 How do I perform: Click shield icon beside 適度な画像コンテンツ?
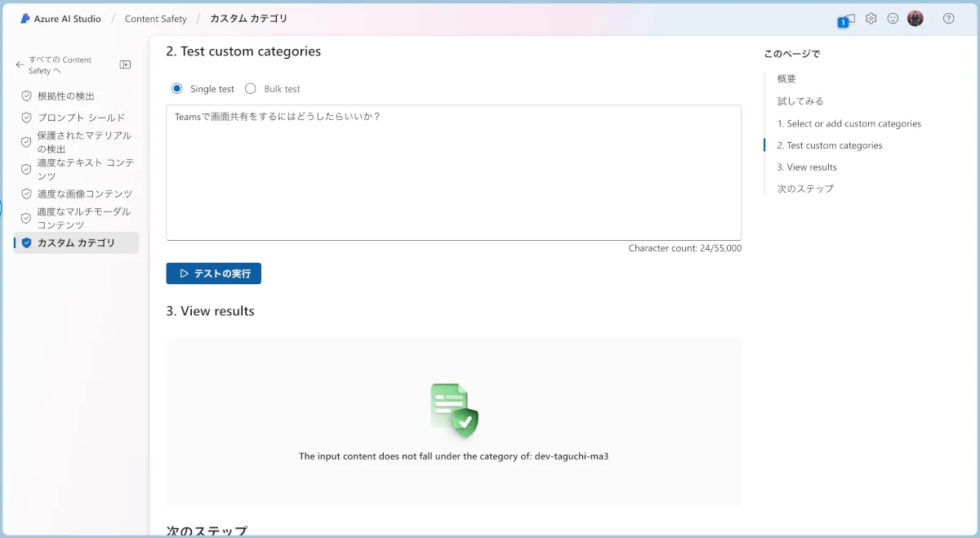pyautogui.click(x=26, y=193)
